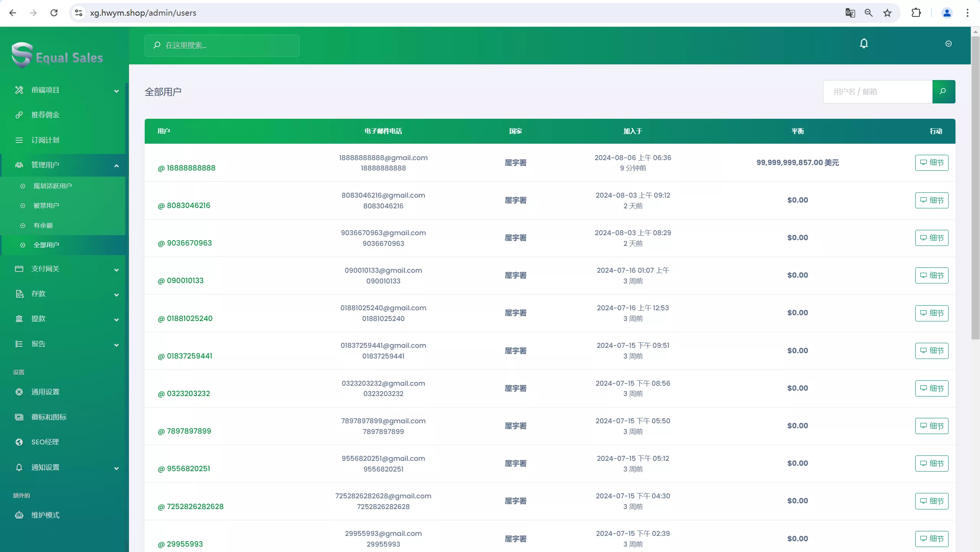Select 被禁用户 submenu item
The image size is (980, 552).
click(x=46, y=206)
